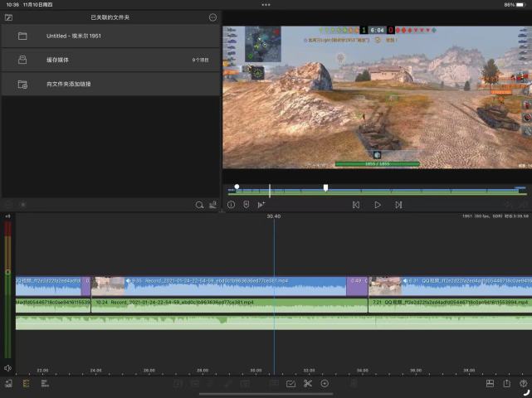This screenshot has height=398, width=532.
Task: Click the thumbnail of the 6.31 QQ视频 clip
Action: pyautogui.click(x=385, y=286)
